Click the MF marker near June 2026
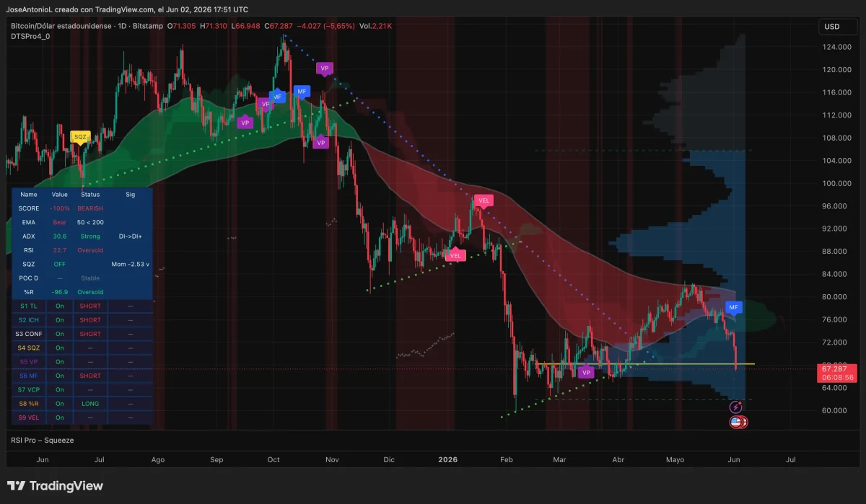Screen dimensions: 866x504 (734, 308)
